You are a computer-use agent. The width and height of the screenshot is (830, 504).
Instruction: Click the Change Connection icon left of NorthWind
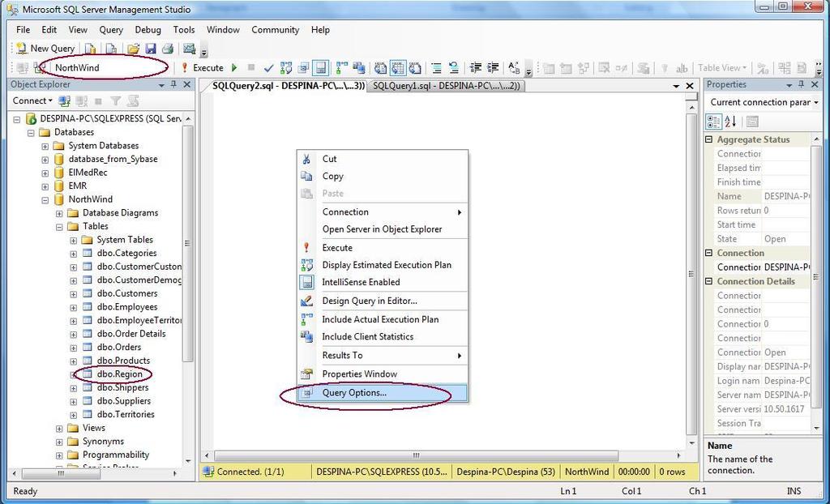(x=39, y=68)
